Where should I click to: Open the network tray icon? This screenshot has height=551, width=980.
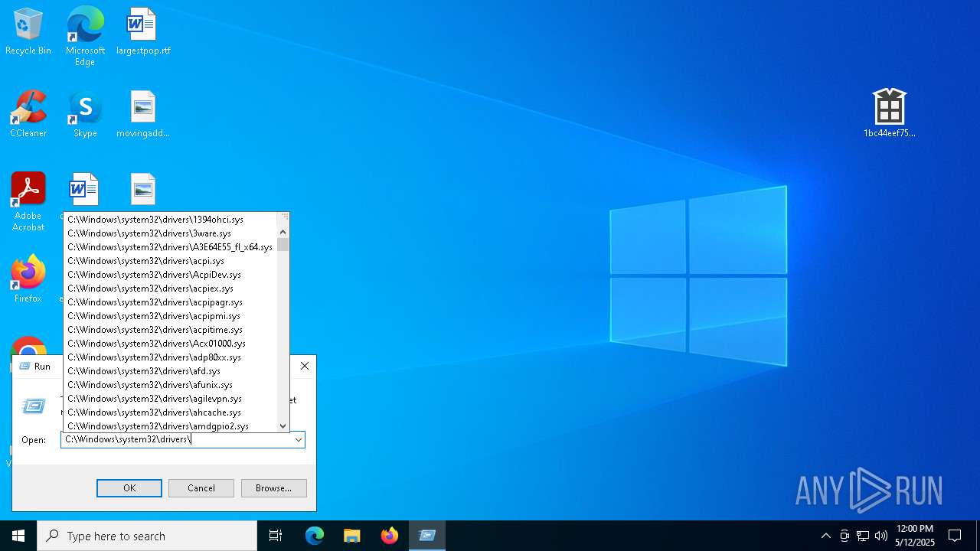tap(863, 536)
